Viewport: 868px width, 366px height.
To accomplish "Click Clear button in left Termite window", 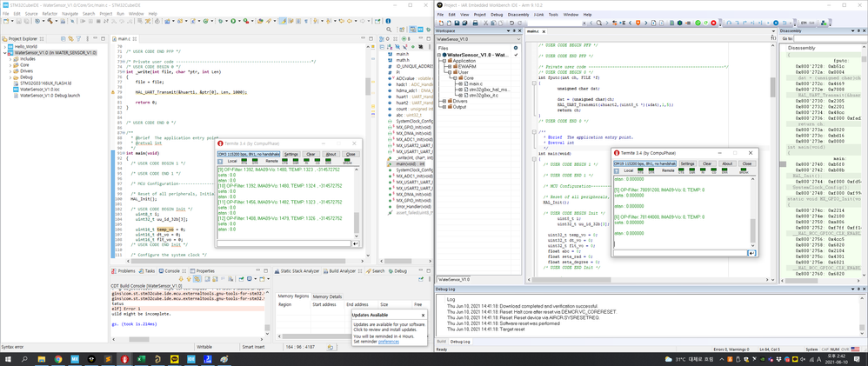I will [x=311, y=154].
